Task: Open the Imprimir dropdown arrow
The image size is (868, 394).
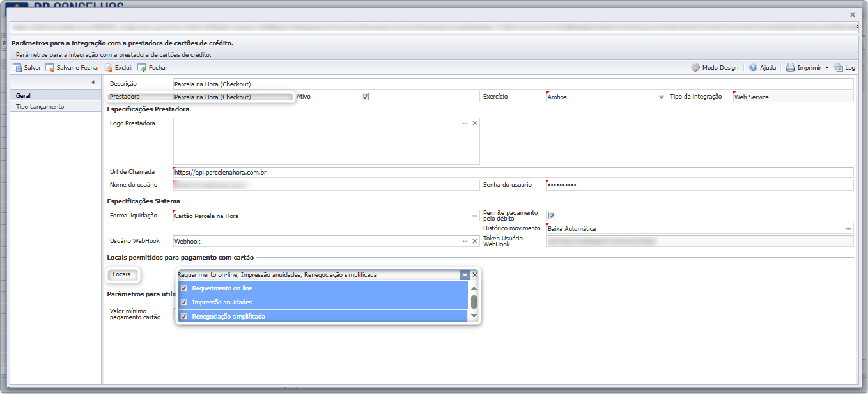Action: pos(826,67)
